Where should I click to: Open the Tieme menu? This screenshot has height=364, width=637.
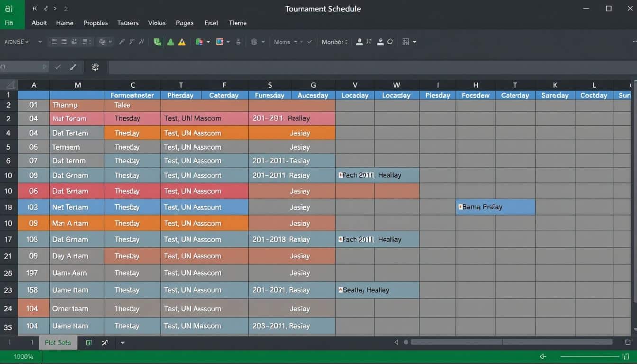click(x=237, y=23)
